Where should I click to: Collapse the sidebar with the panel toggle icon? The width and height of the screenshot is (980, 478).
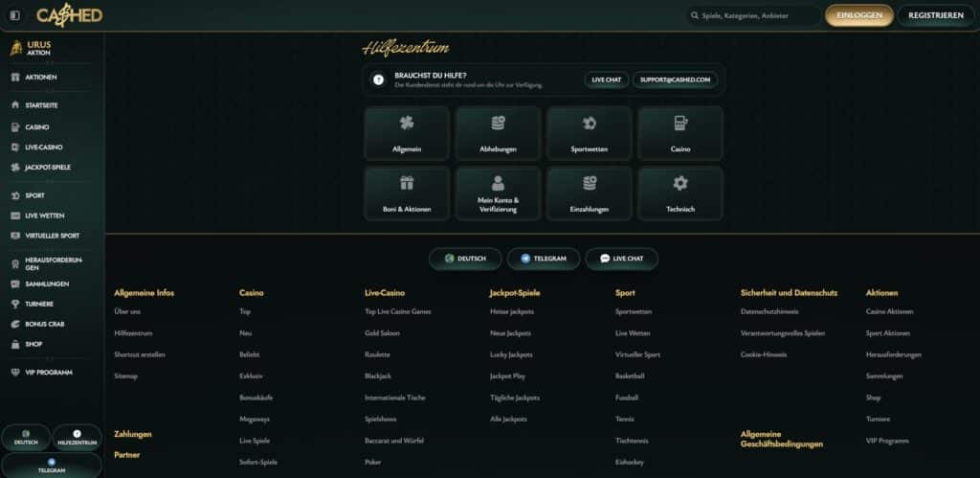[x=15, y=15]
